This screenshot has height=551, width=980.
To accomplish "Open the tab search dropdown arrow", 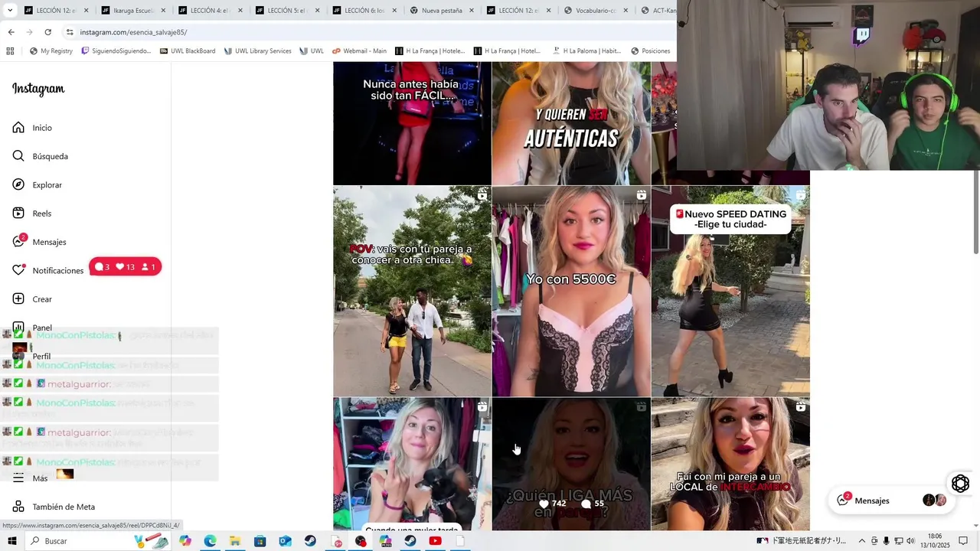I will click(10, 11).
